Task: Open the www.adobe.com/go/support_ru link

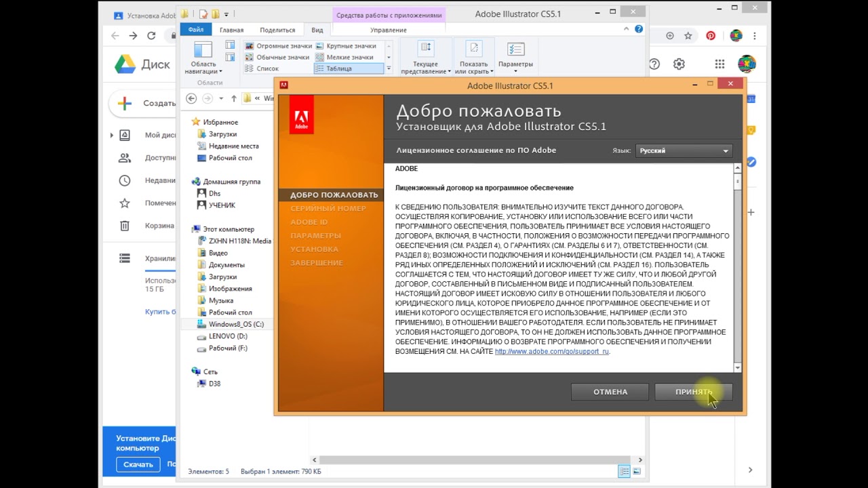Action: 552,352
